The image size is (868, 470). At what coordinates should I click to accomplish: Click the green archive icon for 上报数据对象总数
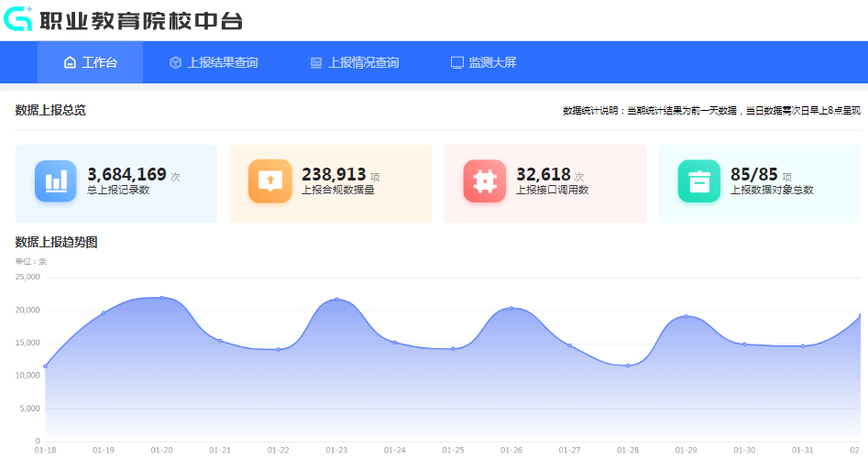coord(698,181)
